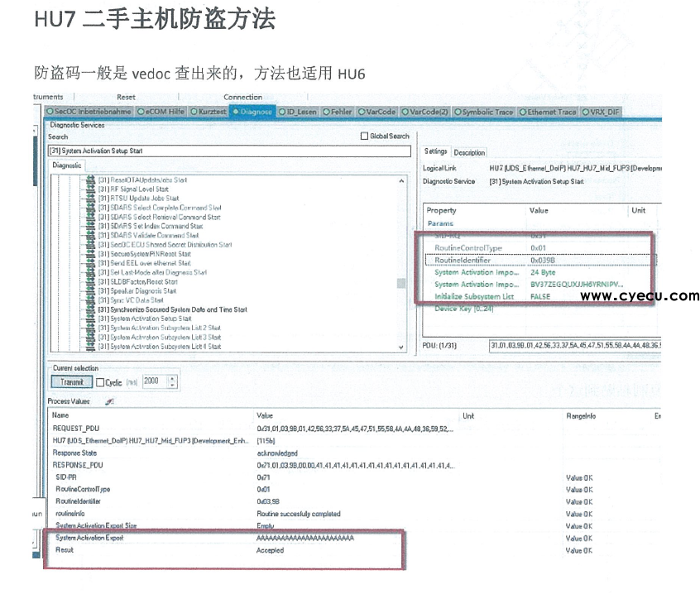Select '[31] System Activation Subsystem List 2 Start'
The height and width of the screenshot is (594, 700).
160,328
